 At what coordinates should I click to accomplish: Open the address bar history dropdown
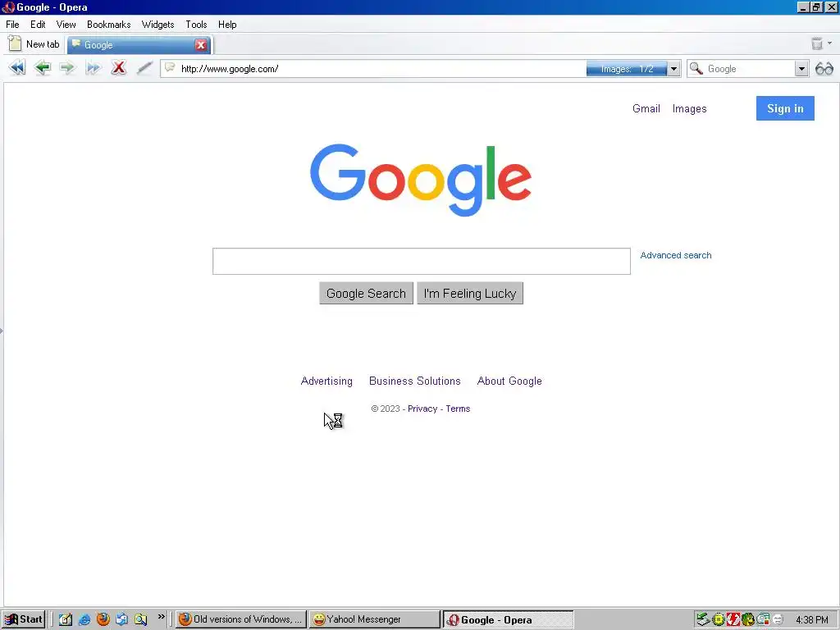(x=674, y=69)
